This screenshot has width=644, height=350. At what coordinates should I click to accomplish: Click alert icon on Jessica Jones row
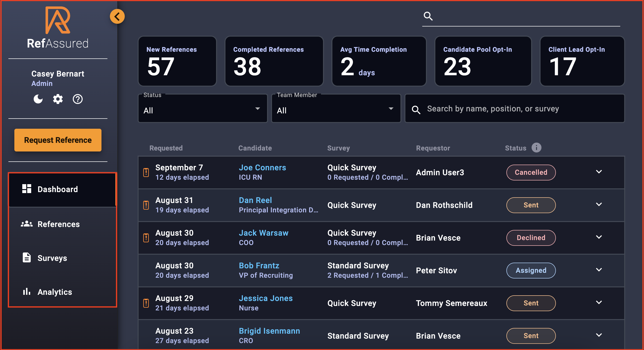click(x=146, y=303)
